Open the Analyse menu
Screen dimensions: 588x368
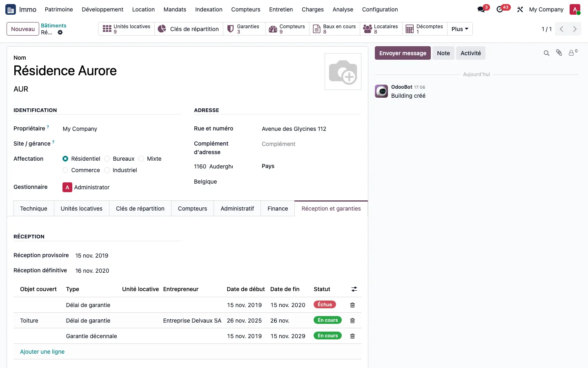click(343, 9)
